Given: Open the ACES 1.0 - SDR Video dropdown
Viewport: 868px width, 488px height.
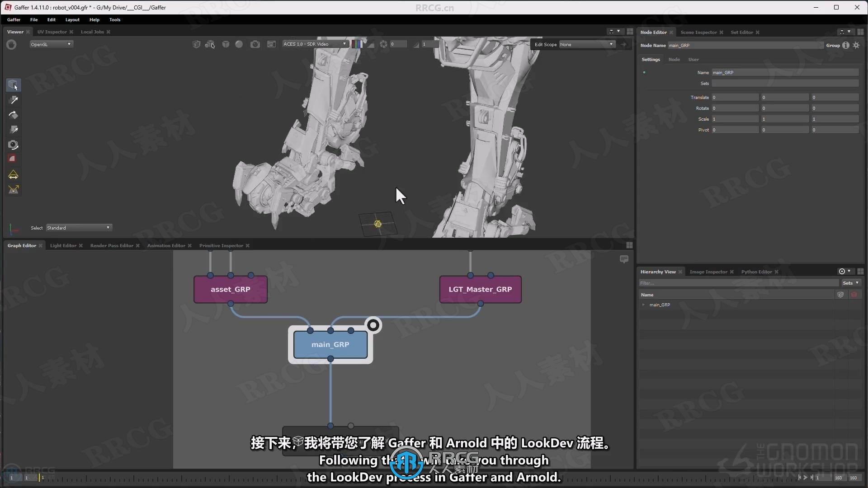Looking at the screenshot, I should (316, 44).
